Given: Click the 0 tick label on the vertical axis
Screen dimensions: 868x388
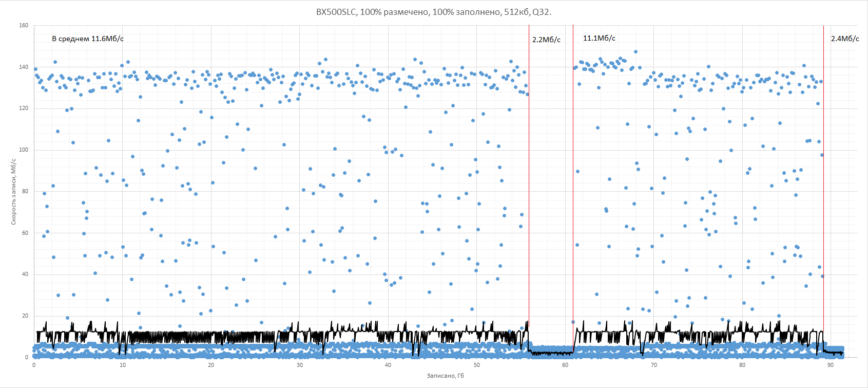Looking at the screenshot, I should click(27, 358).
